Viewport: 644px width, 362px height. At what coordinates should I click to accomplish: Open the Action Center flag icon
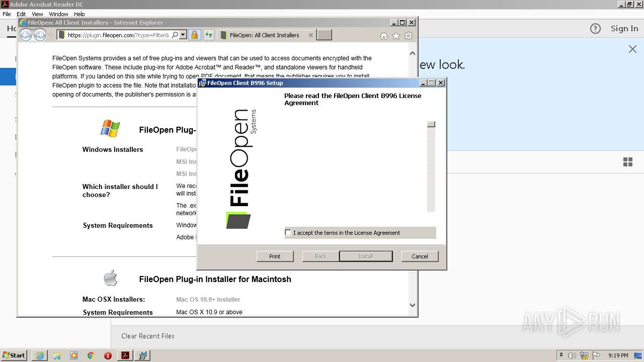597,355
